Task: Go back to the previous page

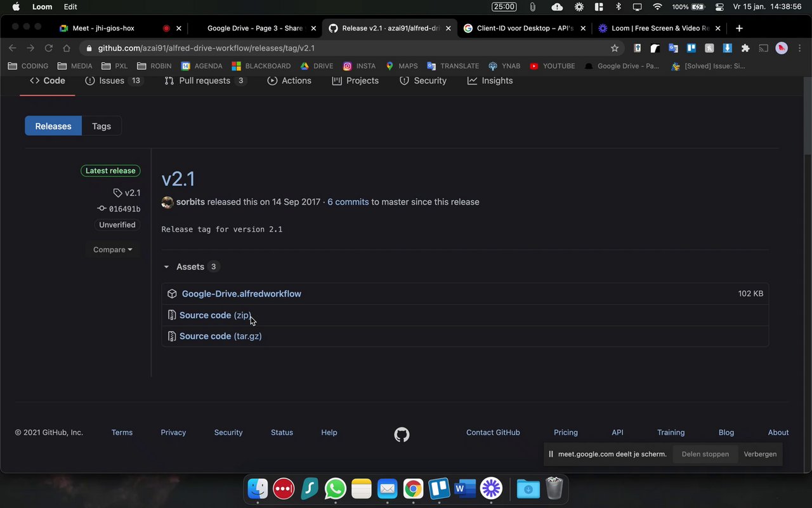Action: tap(13, 48)
